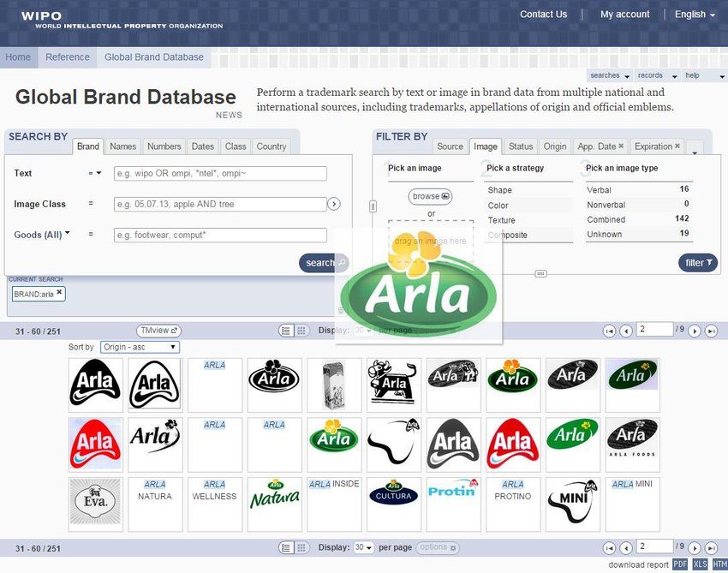Screen dimensions: 728x573
Task: Select the Brand search tab
Action: click(x=87, y=146)
